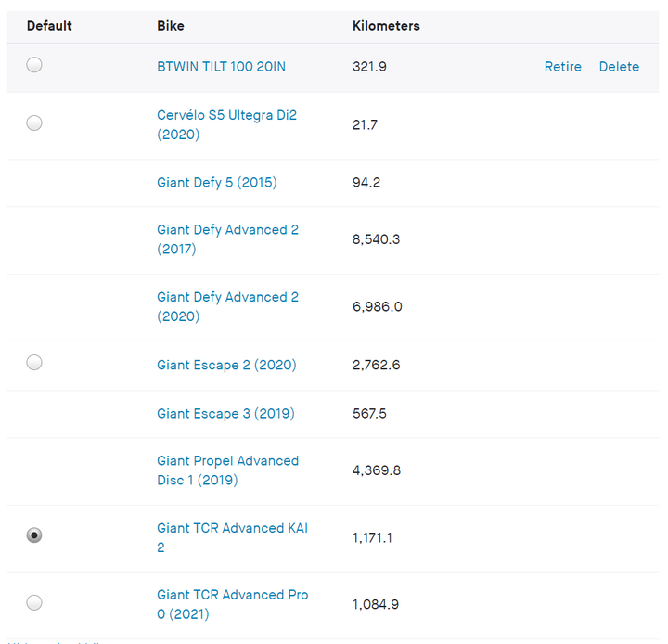Open Giant Escape 3 (2019) bike link
Image resolution: width=668 pixels, height=644 pixels.
(x=225, y=414)
